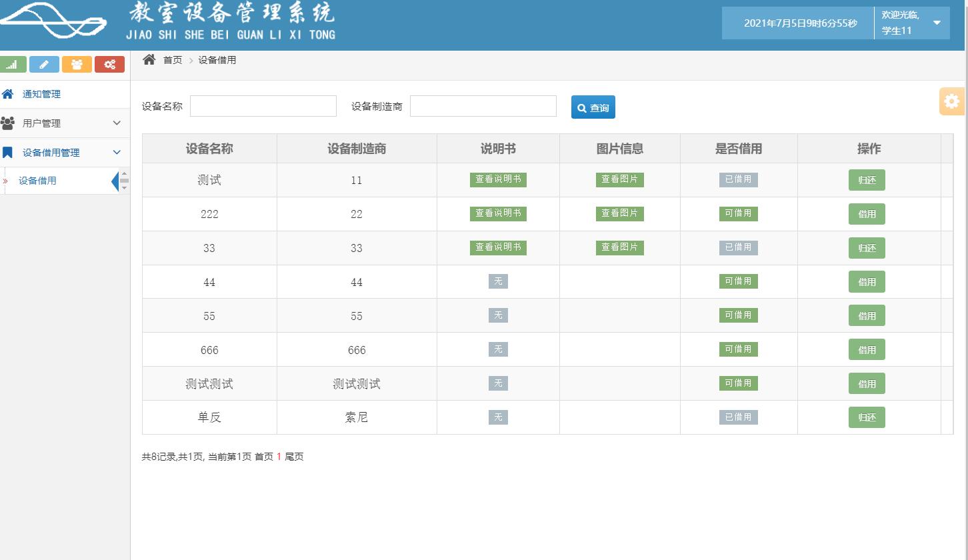The height and width of the screenshot is (560, 968).
Task: Select the green bar chart icon
Action: pos(14,64)
